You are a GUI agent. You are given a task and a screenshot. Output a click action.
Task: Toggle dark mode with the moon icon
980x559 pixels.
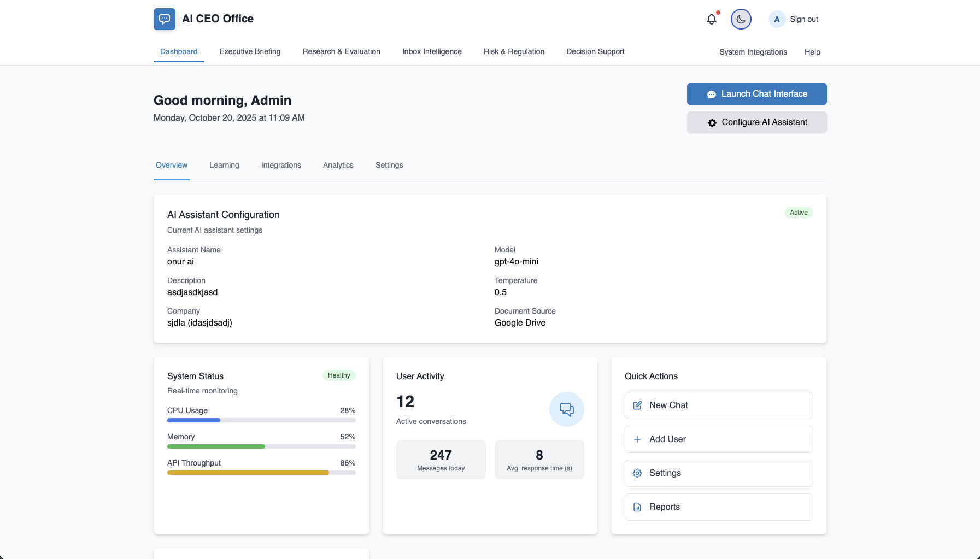741,19
